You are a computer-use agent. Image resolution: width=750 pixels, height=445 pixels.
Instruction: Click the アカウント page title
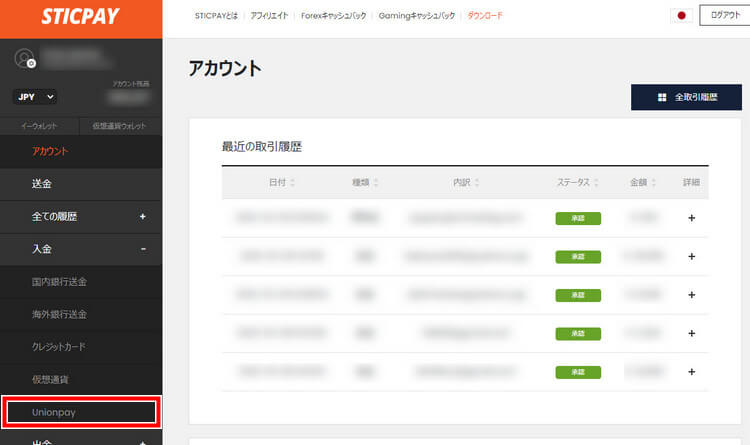coord(225,68)
